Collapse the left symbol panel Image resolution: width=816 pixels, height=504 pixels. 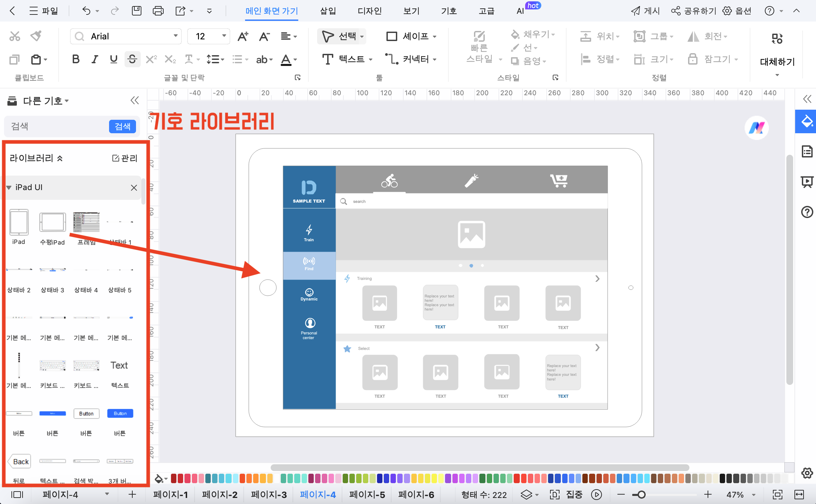tap(134, 101)
